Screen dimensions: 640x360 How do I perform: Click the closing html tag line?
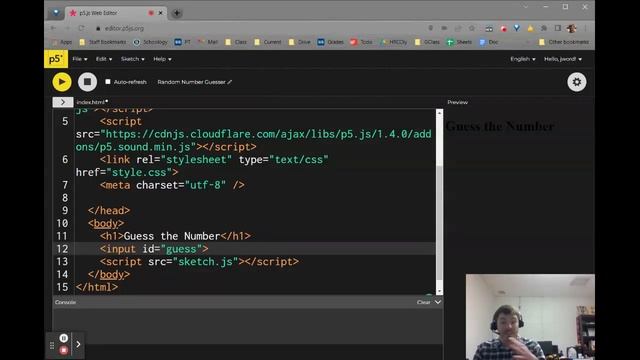point(97,287)
